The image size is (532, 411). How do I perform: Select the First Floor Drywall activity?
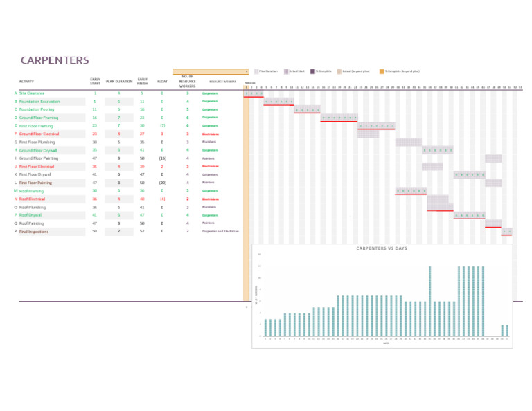click(35, 174)
